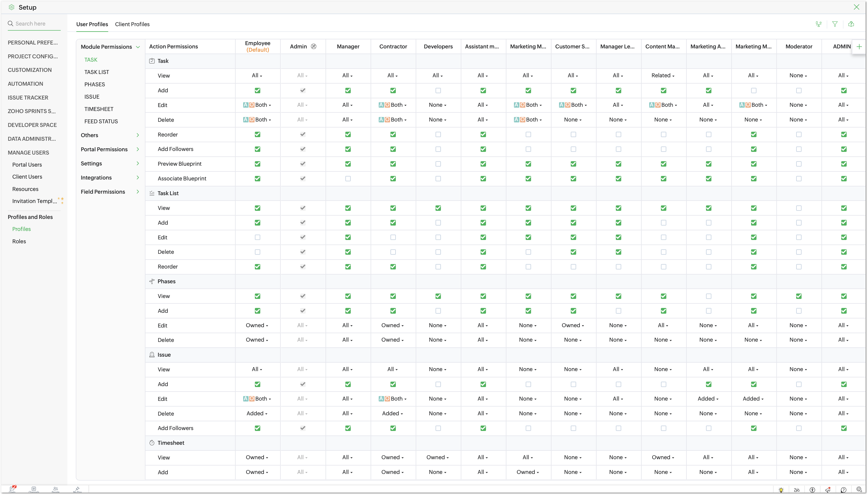
Task: Click the compare profiles balance icon
Action: point(818,24)
